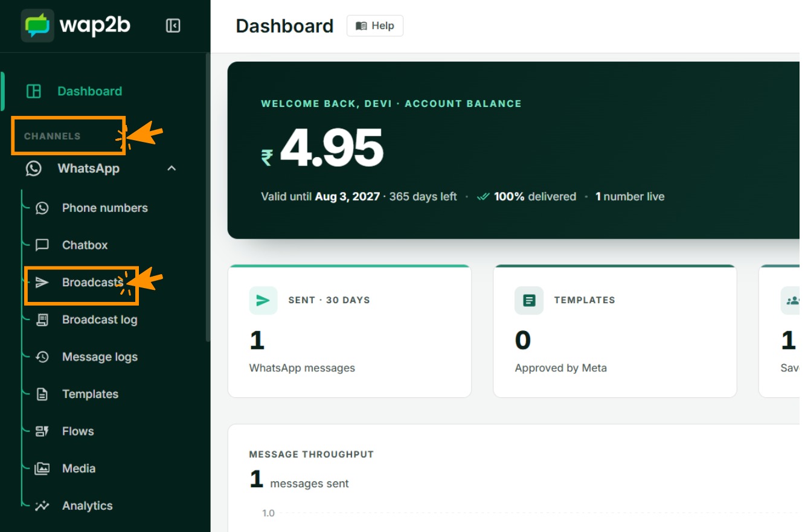The image size is (805, 532).
Task: Collapse the sidebar with the panel toggle icon
Action: pos(173,25)
